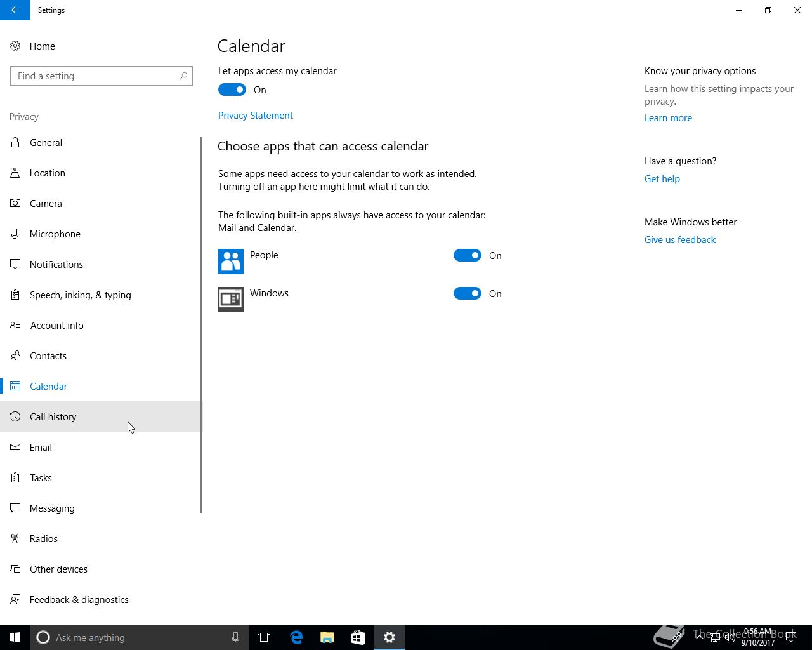Click the Find a setting search box
Screen dimensions: 812x650
click(x=101, y=76)
